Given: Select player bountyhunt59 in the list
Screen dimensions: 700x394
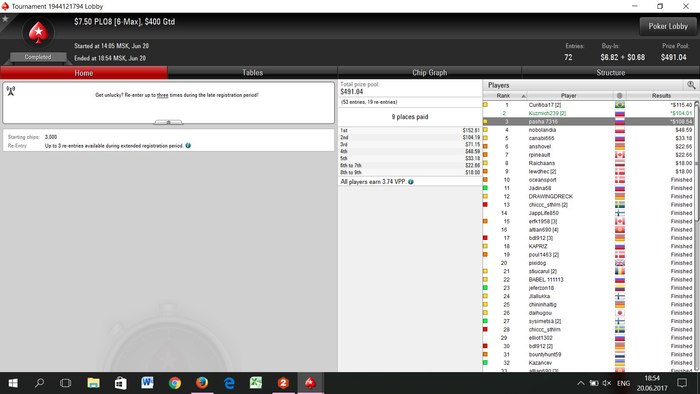Looking at the screenshot, I should (588, 354).
